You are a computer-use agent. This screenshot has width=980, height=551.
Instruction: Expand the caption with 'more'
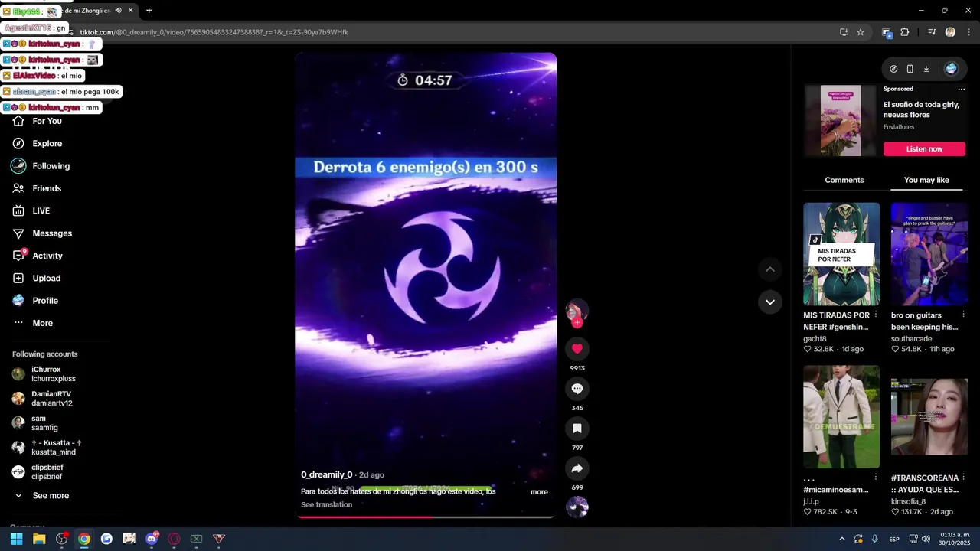[x=539, y=492]
